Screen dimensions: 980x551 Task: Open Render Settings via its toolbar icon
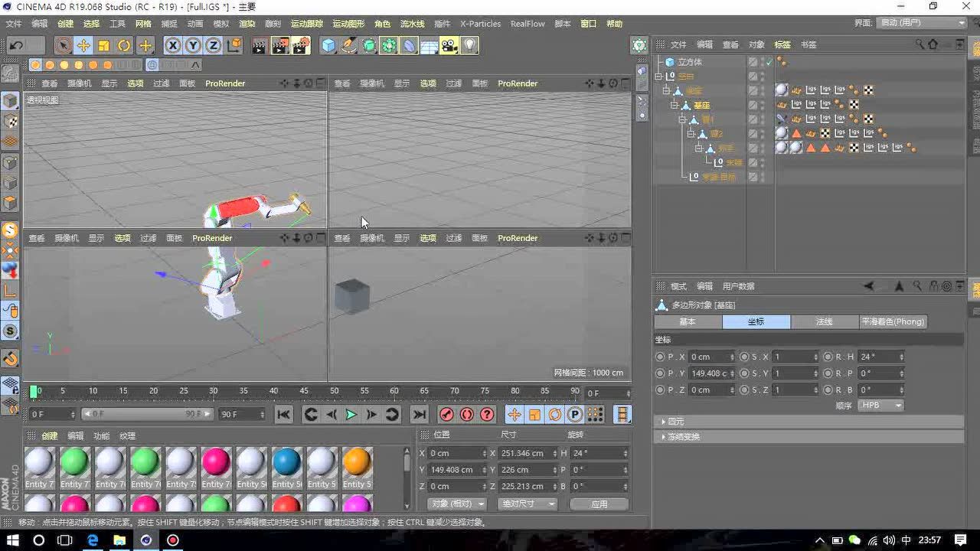(x=301, y=46)
